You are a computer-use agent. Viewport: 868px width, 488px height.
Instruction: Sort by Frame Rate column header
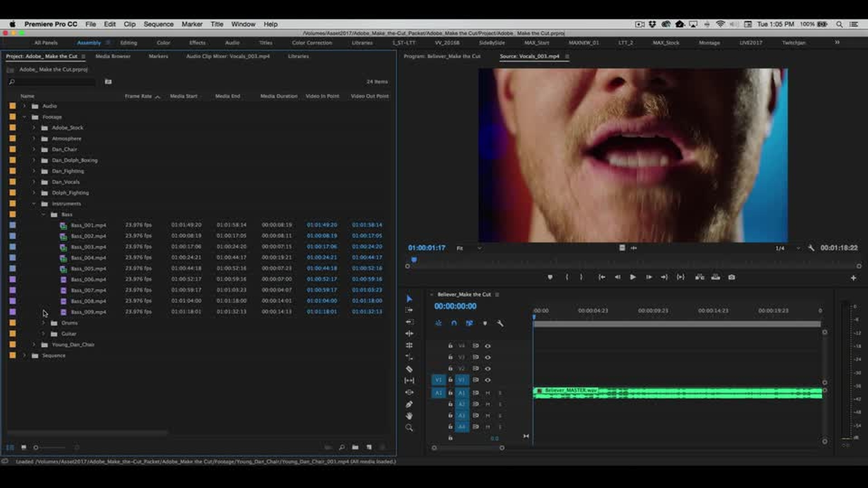coord(138,96)
